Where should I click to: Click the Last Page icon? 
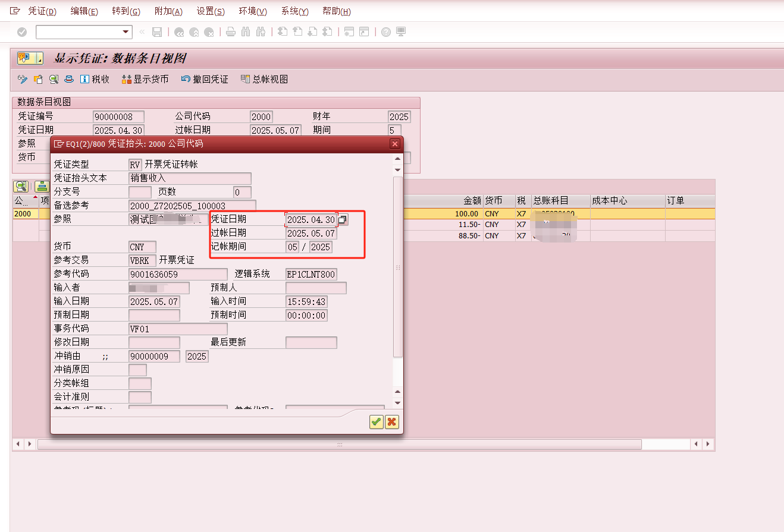(x=327, y=32)
